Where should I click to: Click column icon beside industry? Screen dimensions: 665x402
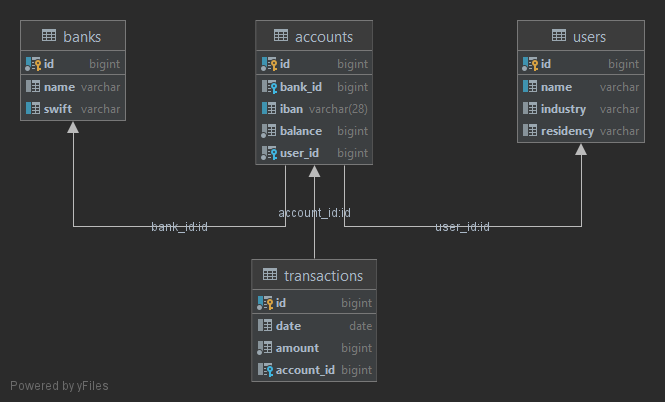[x=530, y=109]
